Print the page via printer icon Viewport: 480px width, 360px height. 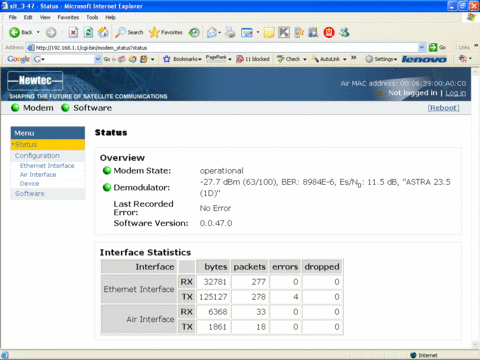click(230, 32)
